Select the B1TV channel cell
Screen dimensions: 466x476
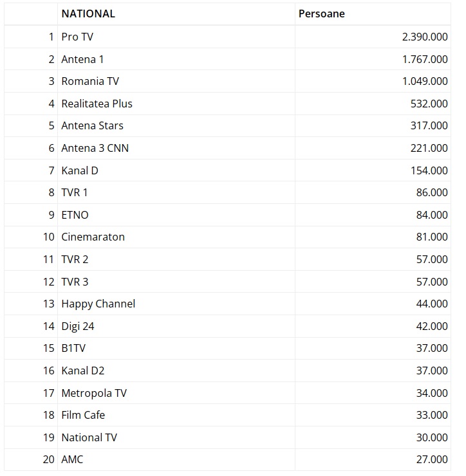[73, 348]
